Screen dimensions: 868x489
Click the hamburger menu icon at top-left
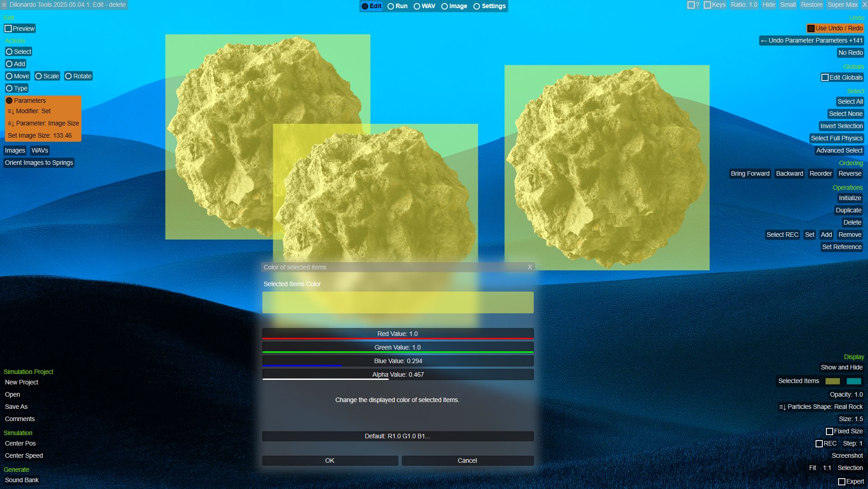4,5
